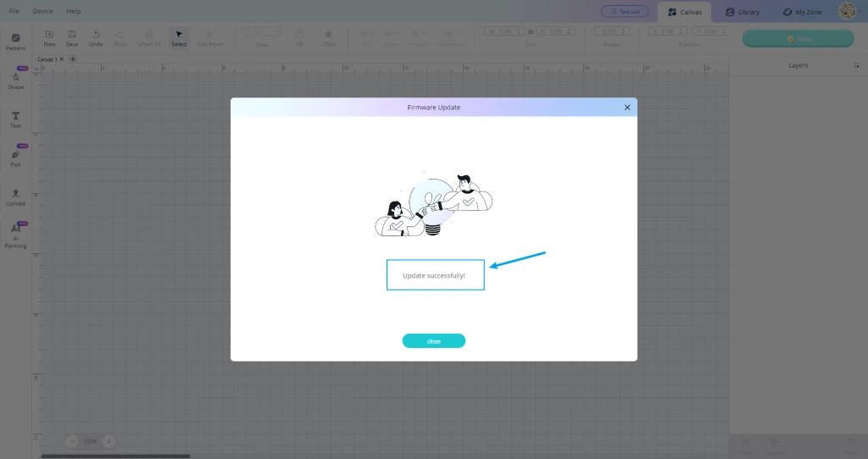The height and width of the screenshot is (459, 868).
Task: Switch to the Canvas tab
Action: [684, 12]
